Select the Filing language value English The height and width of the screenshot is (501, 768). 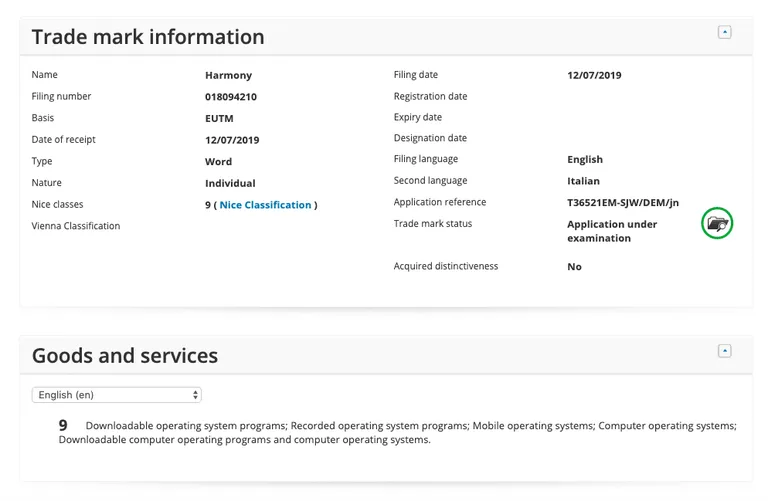click(x=585, y=159)
